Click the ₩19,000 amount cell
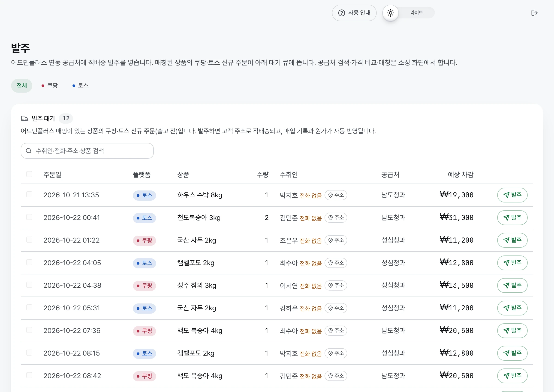This screenshot has height=392, width=554. click(456, 195)
